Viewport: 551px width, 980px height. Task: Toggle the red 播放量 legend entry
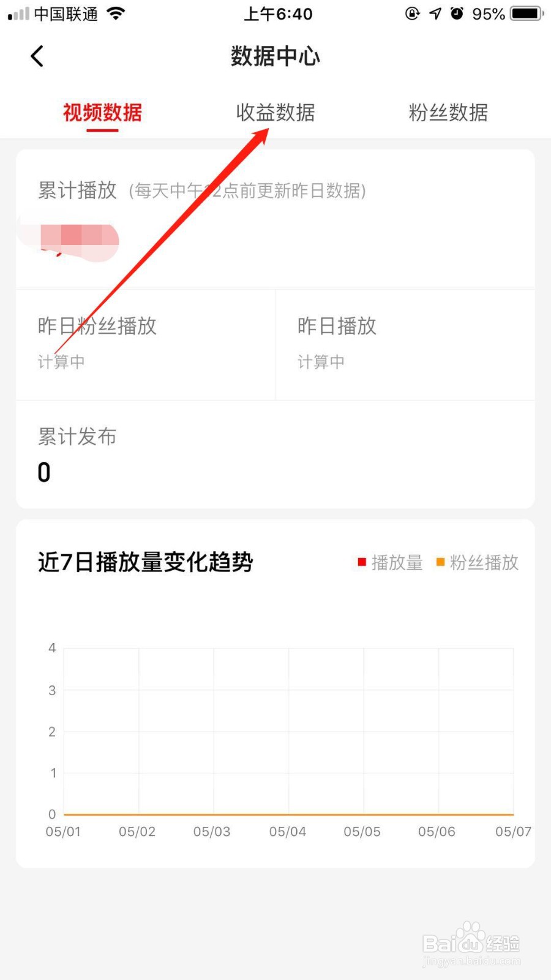[x=391, y=562]
